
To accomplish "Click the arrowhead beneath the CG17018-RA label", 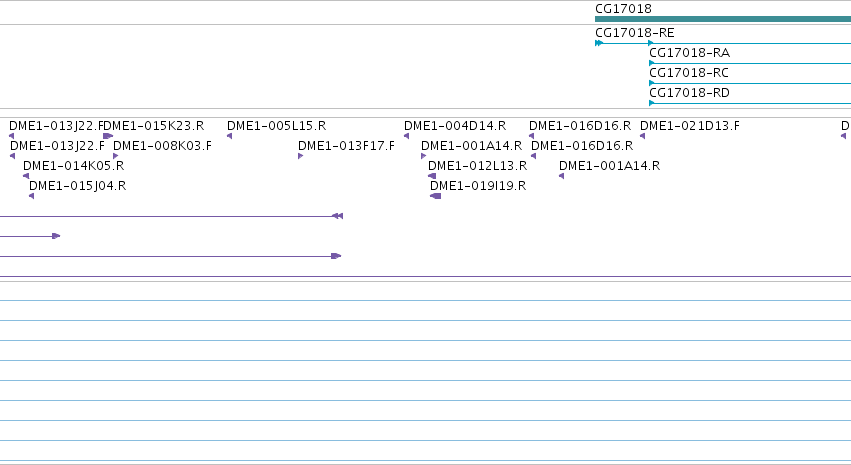I will pyautogui.click(x=652, y=63).
